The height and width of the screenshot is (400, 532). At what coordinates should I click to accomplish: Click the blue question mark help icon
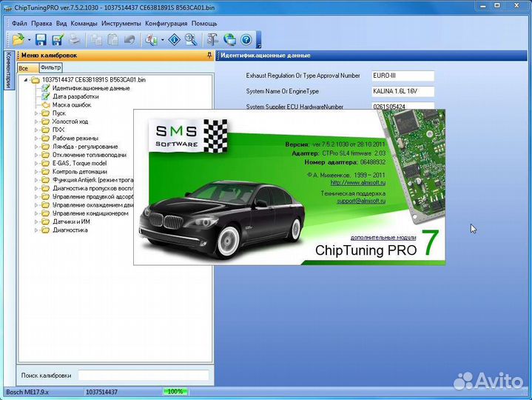246,39
